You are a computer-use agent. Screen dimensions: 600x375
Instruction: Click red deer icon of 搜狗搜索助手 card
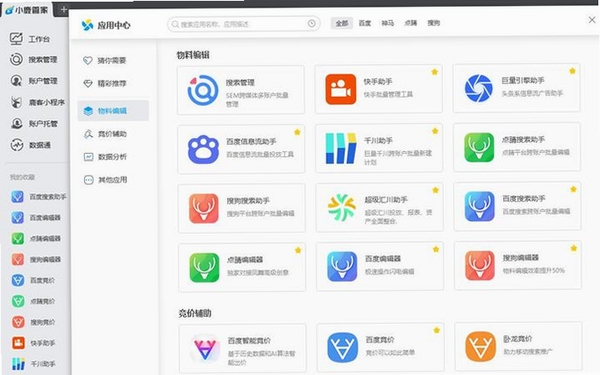click(x=204, y=208)
